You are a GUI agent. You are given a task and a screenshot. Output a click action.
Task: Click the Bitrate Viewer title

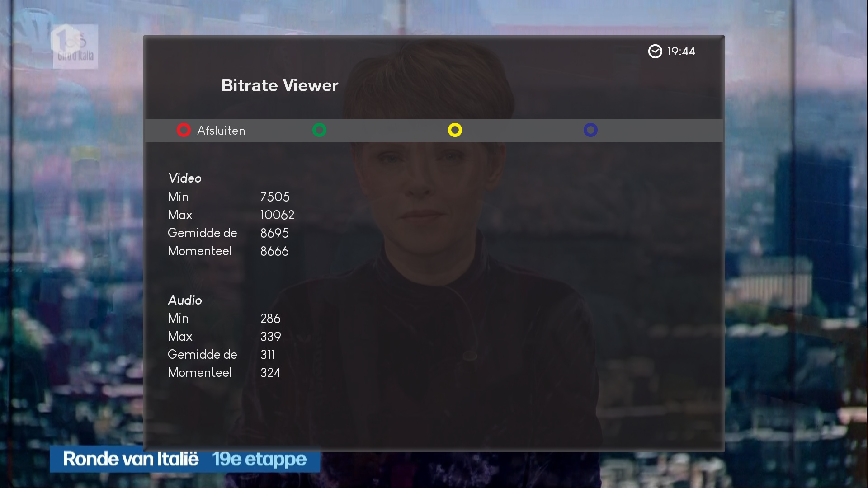[279, 86]
